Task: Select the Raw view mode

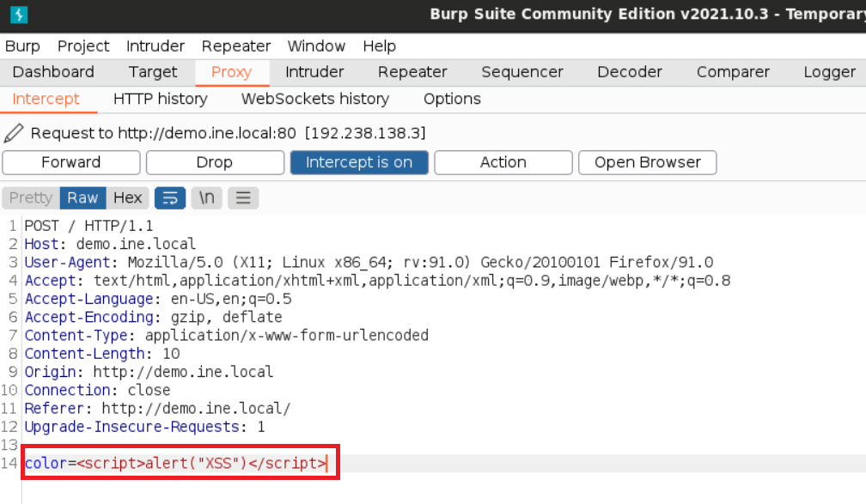Action: pyautogui.click(x=82, y=197)
